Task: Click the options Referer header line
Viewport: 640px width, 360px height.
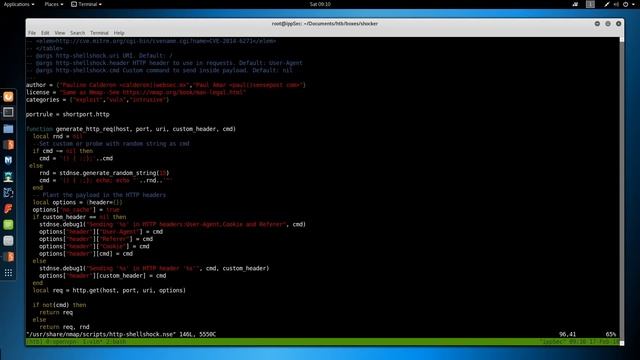Action: coord(96,239)
